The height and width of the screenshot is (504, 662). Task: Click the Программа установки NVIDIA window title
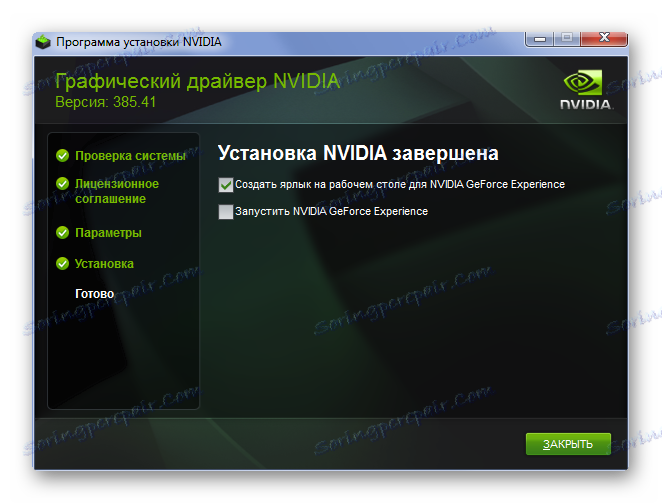click(x=139, y=42)
